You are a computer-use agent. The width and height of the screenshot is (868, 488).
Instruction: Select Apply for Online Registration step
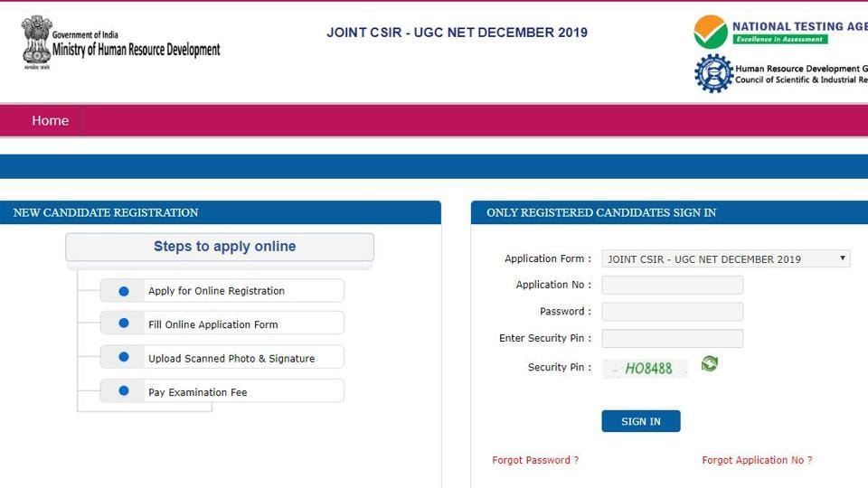[x=216, y=291]
